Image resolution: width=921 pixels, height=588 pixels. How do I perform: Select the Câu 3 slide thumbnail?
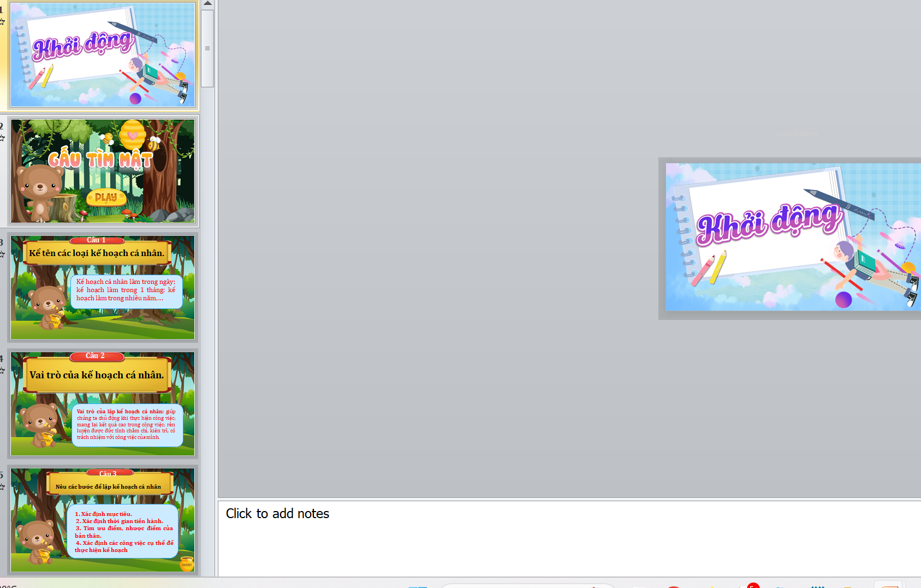tap(103, 519)
